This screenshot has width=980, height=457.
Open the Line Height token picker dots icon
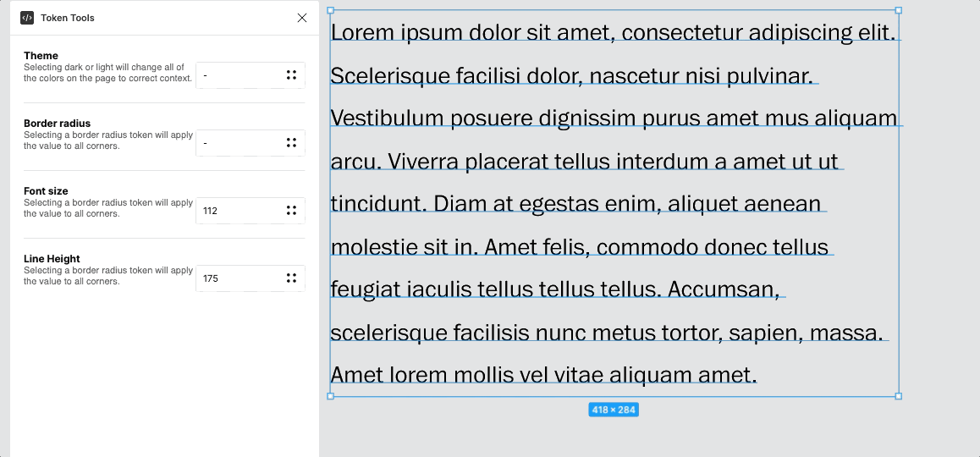tap(291, 278)
